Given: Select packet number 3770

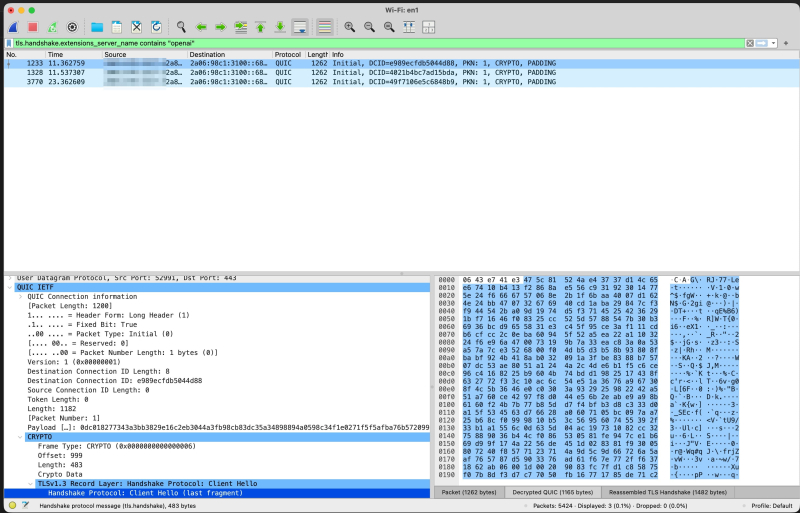Looking at the screenshot, I should click(400, 82).
